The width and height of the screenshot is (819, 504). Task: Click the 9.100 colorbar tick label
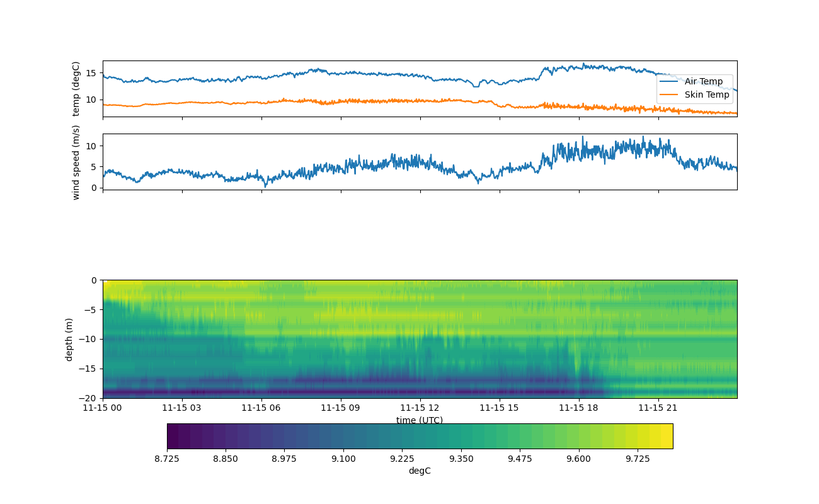click(x=343, y=459)
